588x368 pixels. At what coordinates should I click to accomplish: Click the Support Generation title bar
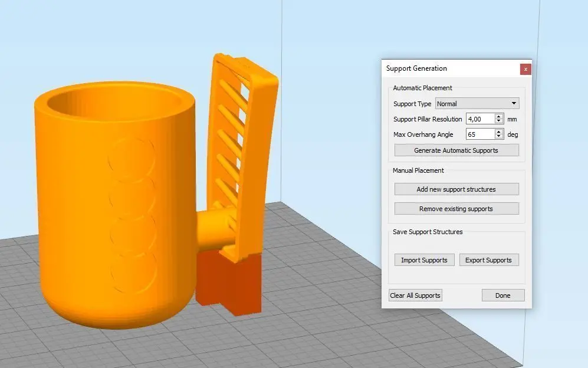[450, 68]
